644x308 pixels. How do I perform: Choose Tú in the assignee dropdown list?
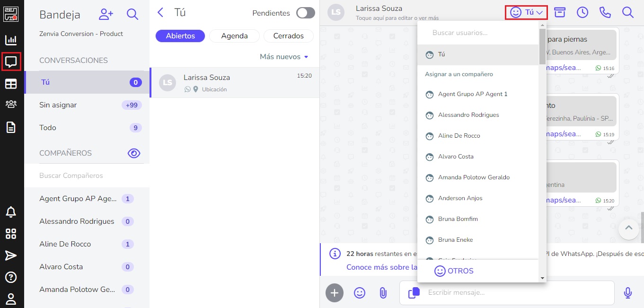tap(478, 54)
